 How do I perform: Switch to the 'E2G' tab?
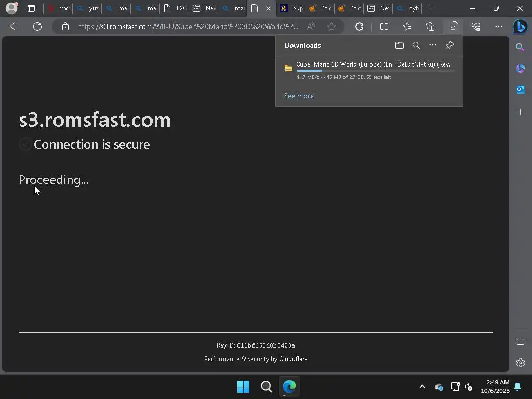click(x=175, y=8)
